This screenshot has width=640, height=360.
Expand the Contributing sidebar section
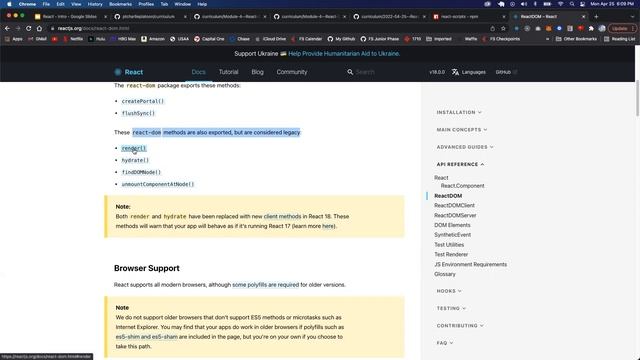(x=460, y=326)
